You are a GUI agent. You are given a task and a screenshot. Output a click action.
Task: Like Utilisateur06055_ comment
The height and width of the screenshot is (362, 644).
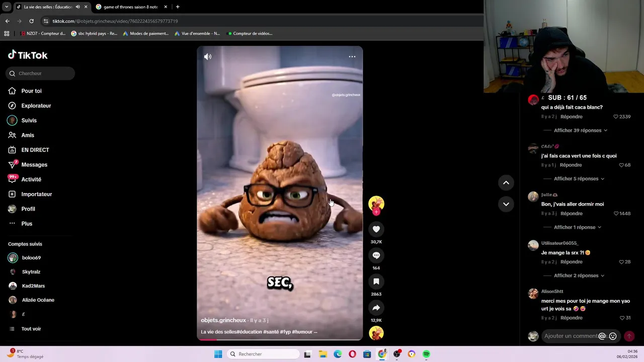click(x=621, y=262)
